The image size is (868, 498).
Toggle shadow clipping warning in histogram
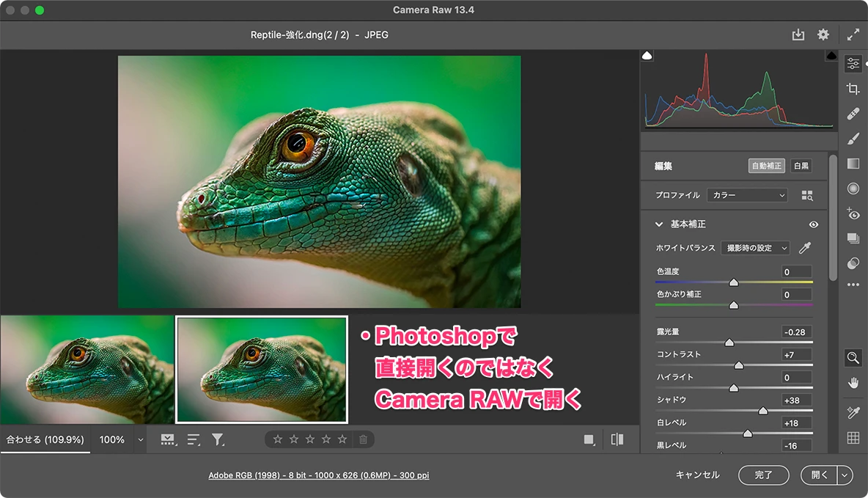point(647,56)
